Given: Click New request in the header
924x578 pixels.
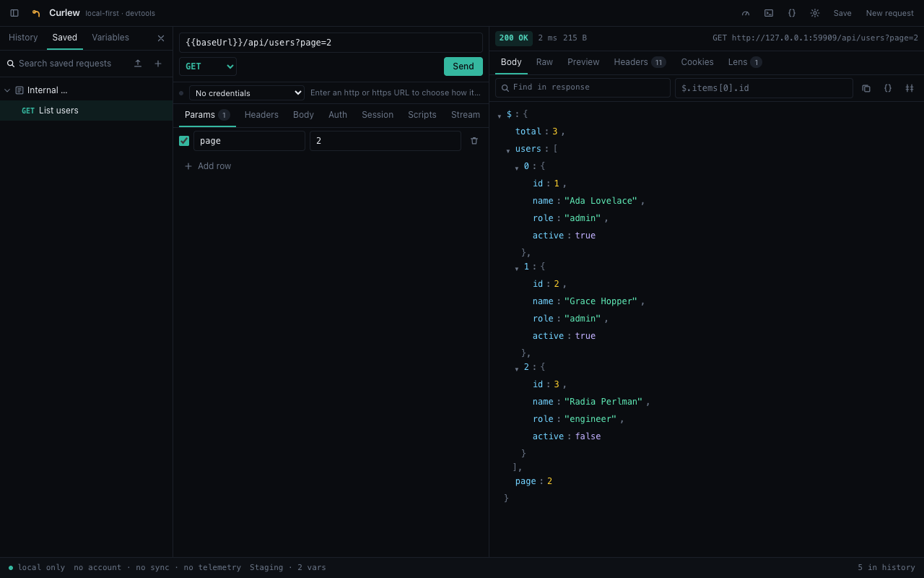Looking at the screenshot, I should click(x=890, y=13).
